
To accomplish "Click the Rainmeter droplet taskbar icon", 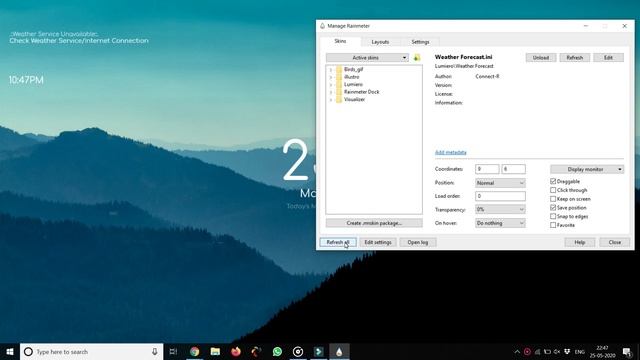I will [x=339, y=351].
